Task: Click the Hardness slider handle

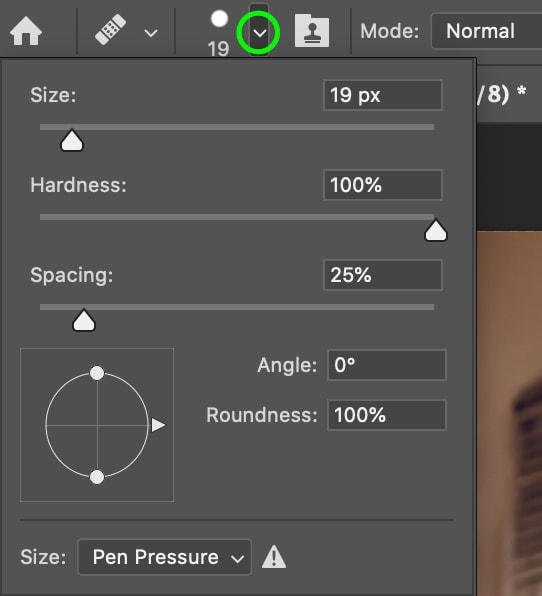Action: pos(436,230)
